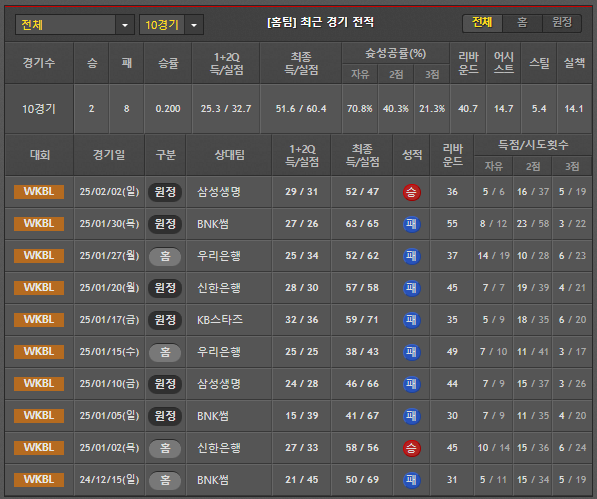The width and height of the screenshot is (597, 499).
Task: Click the 10경기 combo box label
Action: 162,25
